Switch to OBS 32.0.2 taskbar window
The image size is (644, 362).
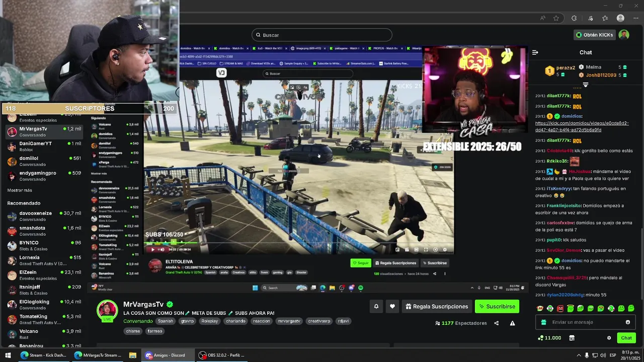pyautogui.click(x=221, y=355)
